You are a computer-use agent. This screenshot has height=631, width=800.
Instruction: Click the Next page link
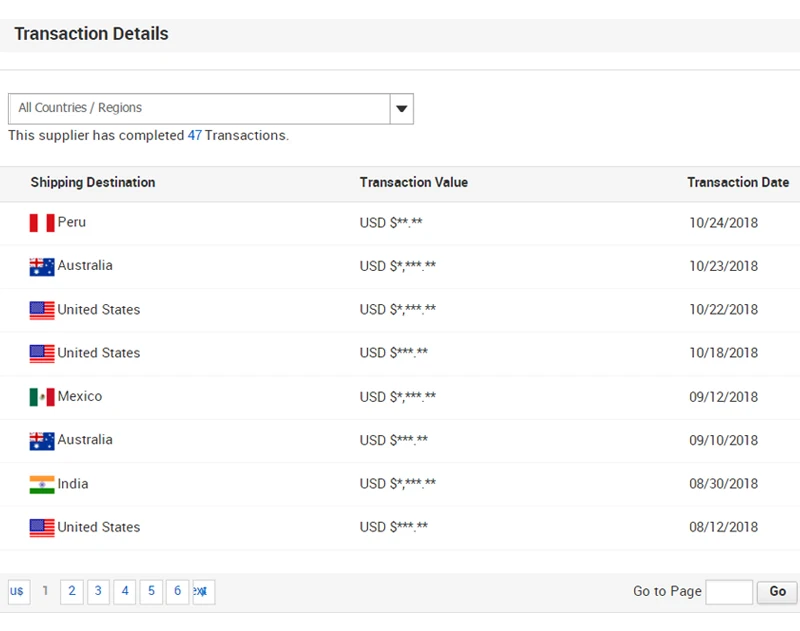point(204,592)
